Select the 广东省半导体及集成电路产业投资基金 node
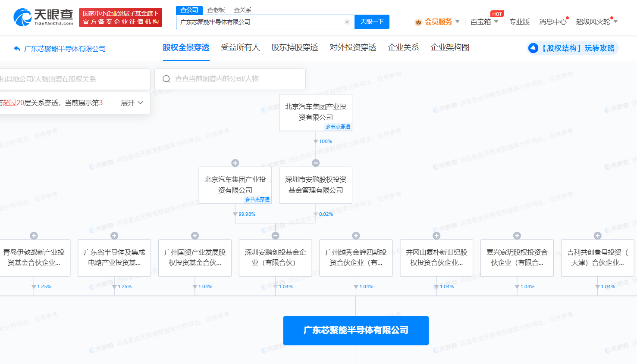Image resolution: width=637 pixels, height=364 pixels. [x=114, y=258]
